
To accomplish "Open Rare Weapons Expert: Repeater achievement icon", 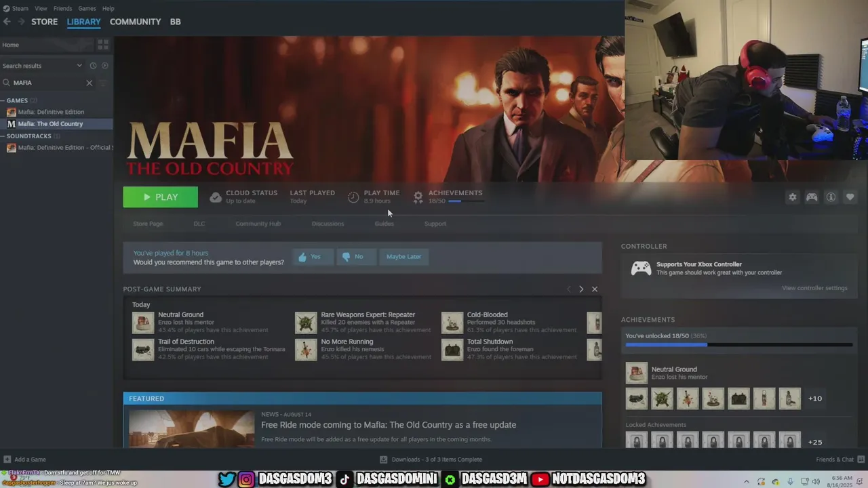I will point(306,323).
